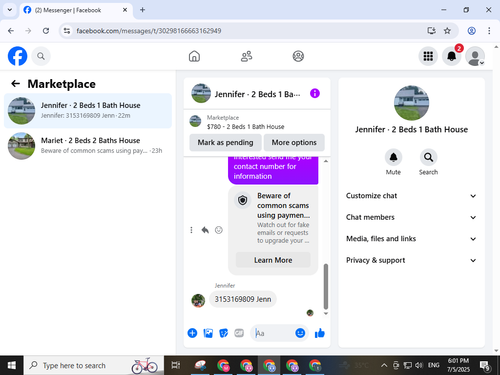500x375 pixels.
Task: Click the message '3153169809 Jenn'
Action: click(243, 299)
